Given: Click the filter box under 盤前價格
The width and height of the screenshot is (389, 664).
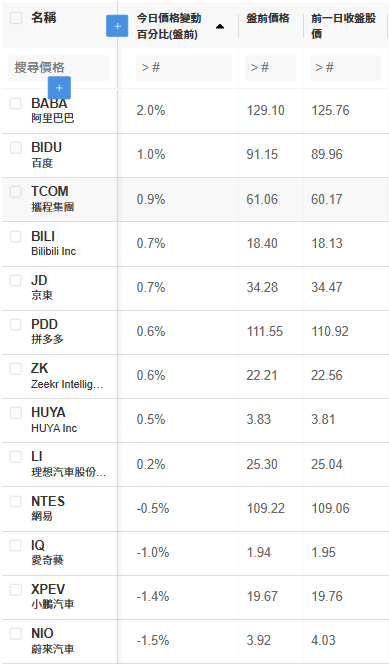Looking at the screenshot, I should point(270,67).
